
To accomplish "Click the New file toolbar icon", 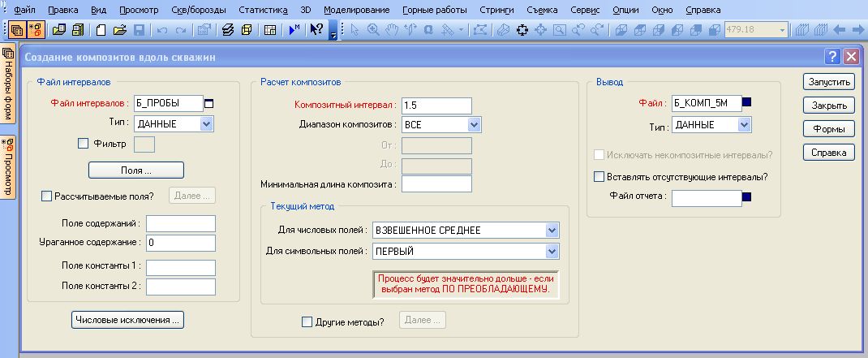I will point(101,30).
